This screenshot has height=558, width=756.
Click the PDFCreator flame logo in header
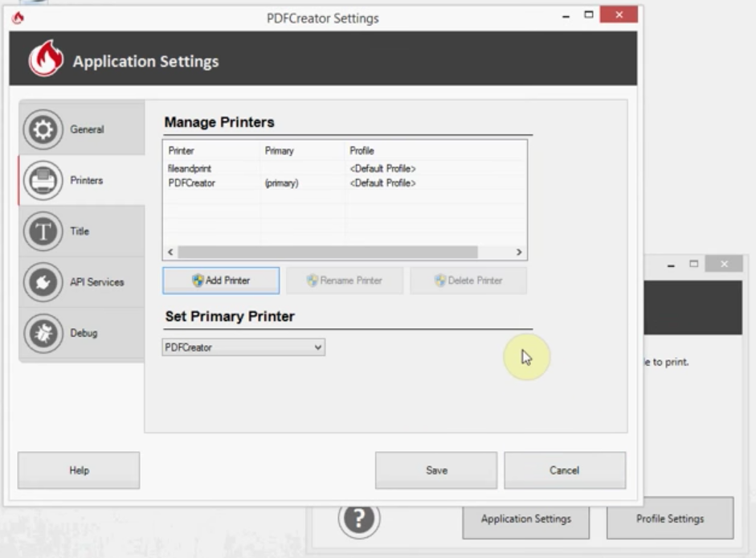pyautogui.click(x=46, y=60)
